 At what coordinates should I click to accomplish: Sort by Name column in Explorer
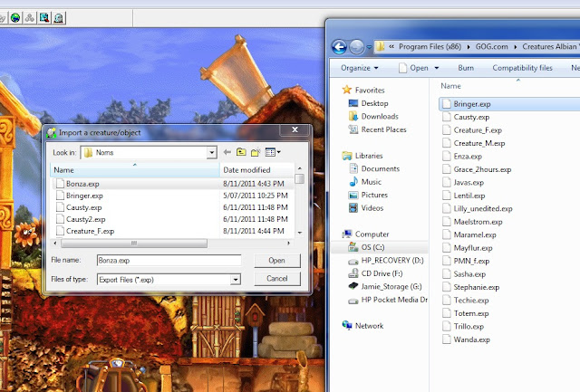pyautogui.click(x=451, y=86)
